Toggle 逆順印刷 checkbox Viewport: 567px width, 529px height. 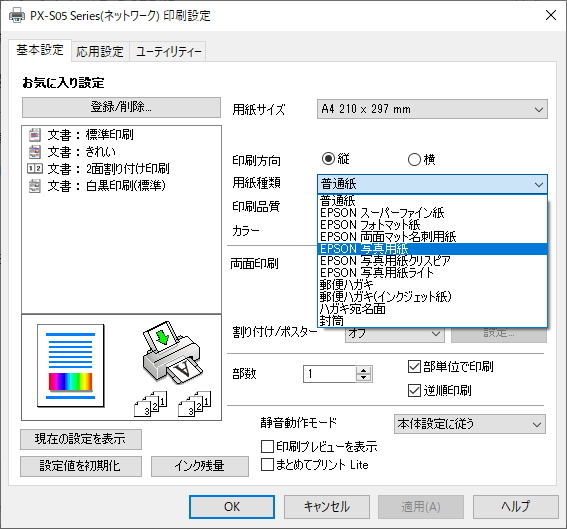(x=414, y=391)
